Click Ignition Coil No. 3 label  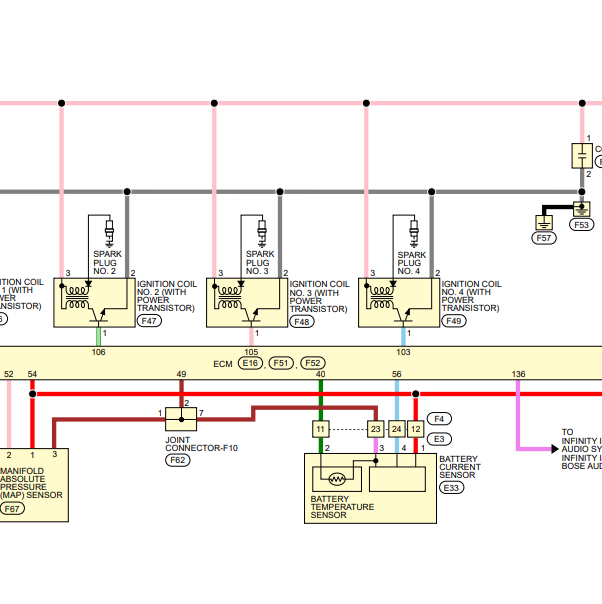319,297
